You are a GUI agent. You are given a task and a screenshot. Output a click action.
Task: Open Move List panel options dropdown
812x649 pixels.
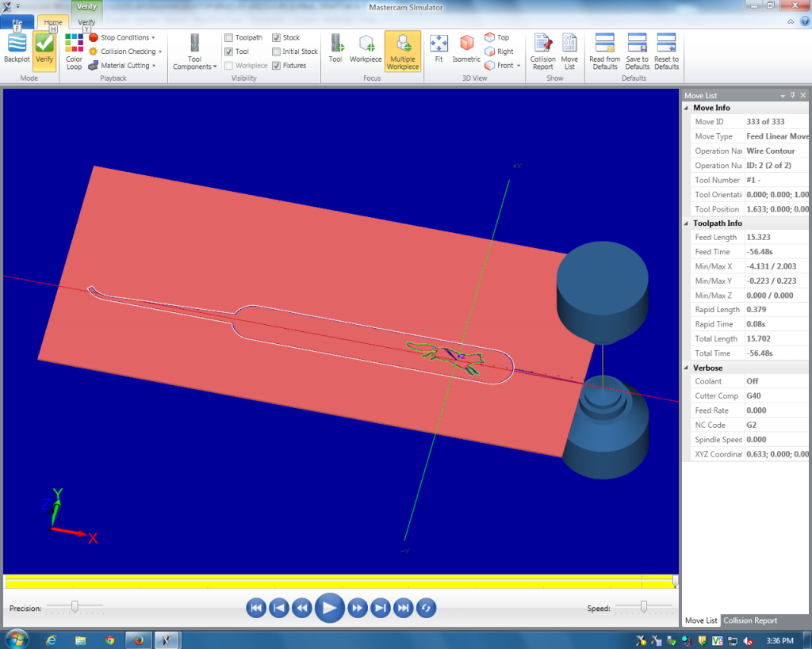click(x=783, y=96)
